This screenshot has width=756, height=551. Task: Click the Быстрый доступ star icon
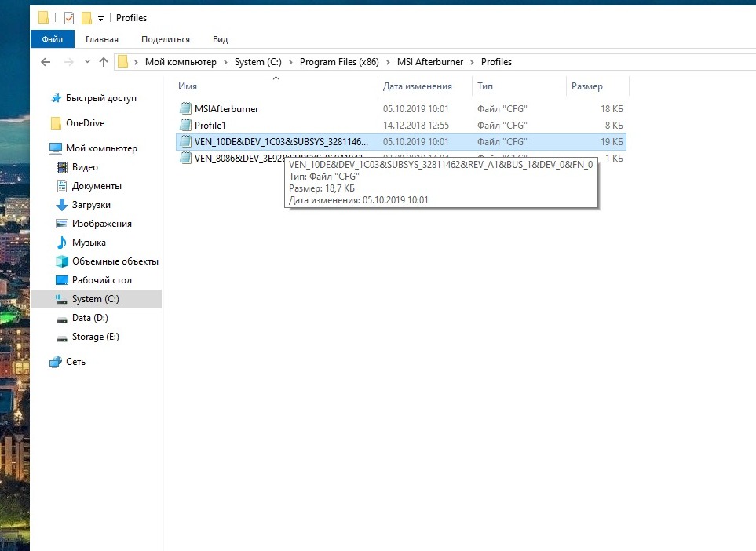(57, 98)
